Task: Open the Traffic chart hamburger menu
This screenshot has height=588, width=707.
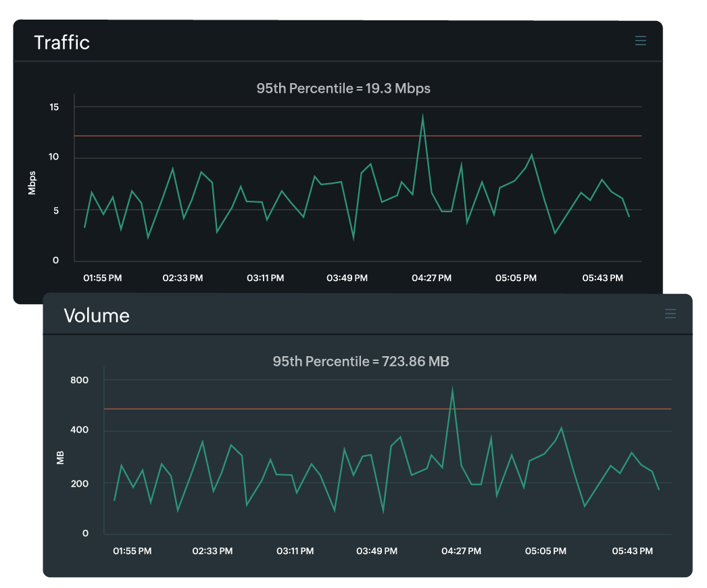Action: pyautogui.click(x=641, y=41)
